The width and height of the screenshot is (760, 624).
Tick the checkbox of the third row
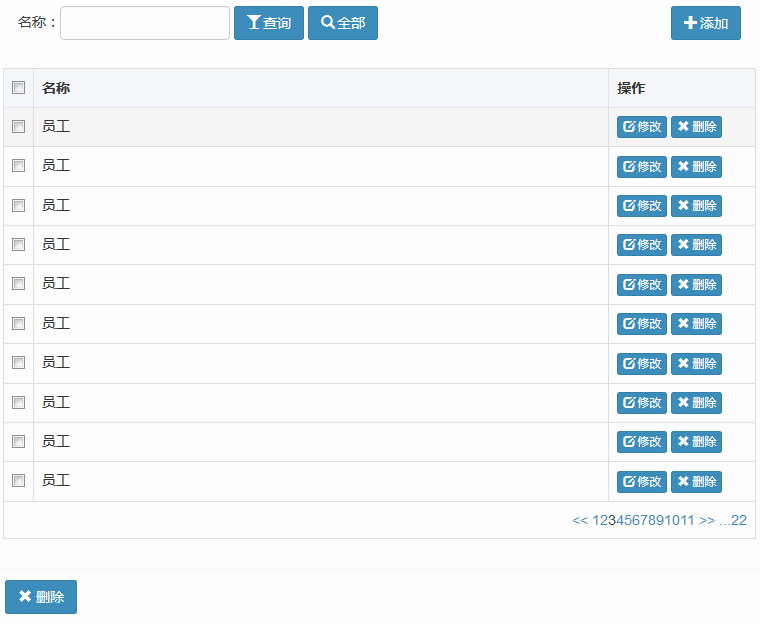(18, 206)
